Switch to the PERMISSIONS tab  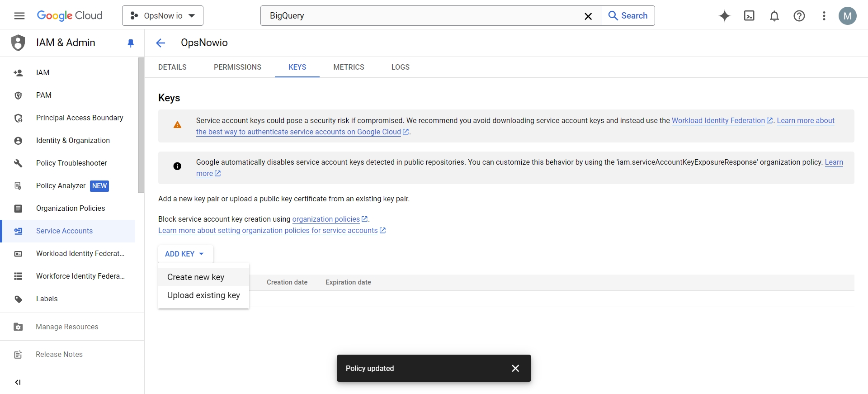click(x=237, y=67)
